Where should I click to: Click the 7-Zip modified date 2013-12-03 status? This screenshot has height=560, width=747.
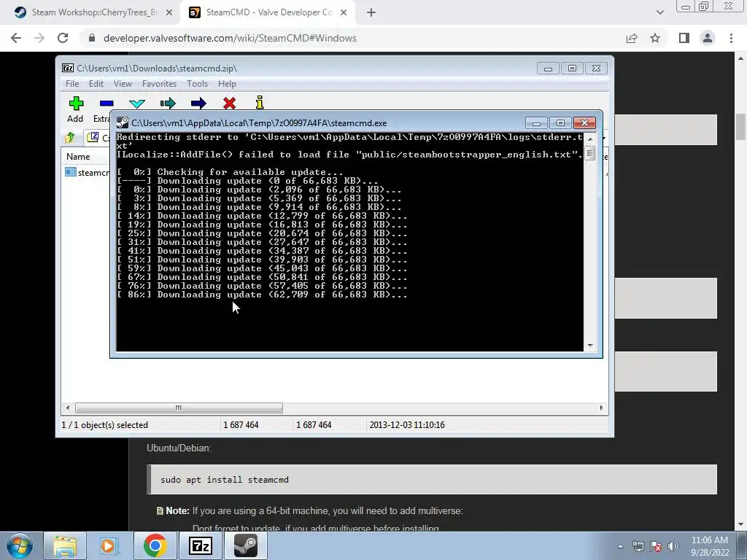tap(407, 425)
